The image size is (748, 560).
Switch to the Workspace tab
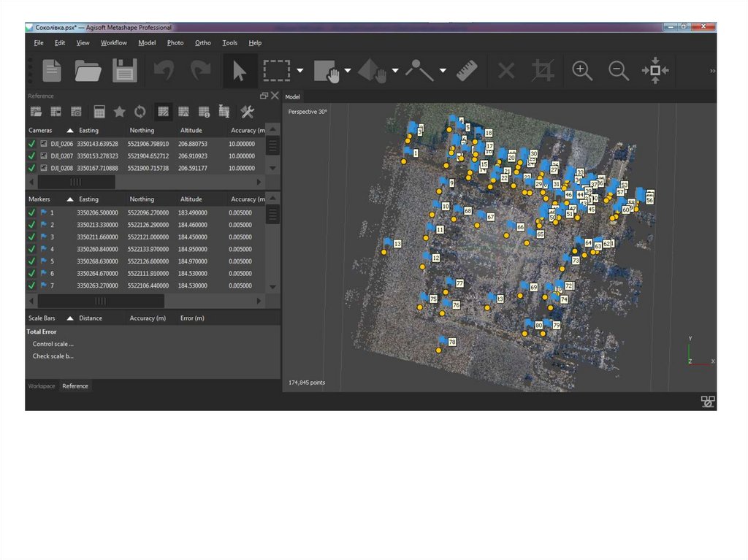41,386
